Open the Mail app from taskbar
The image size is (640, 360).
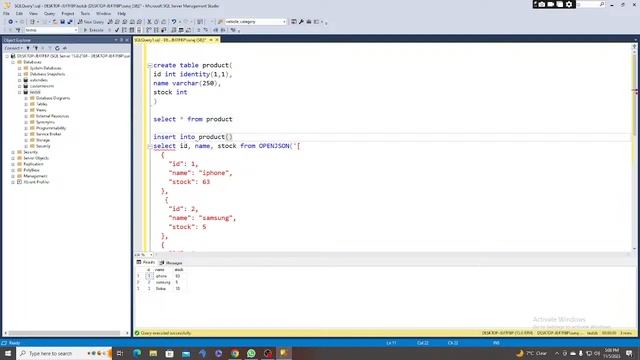click(x=186, y=353)
